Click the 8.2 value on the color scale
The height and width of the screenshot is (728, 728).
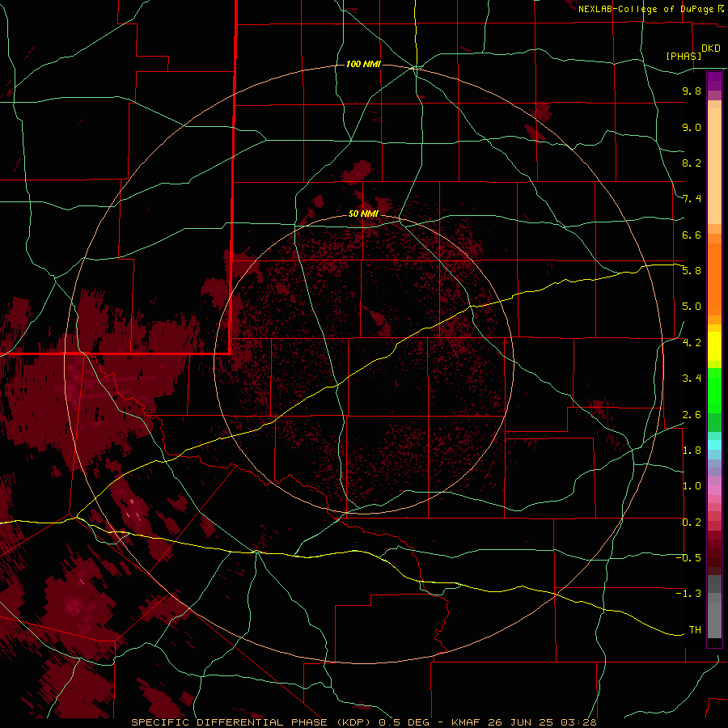pyautogui.click(x=692, y=163)
